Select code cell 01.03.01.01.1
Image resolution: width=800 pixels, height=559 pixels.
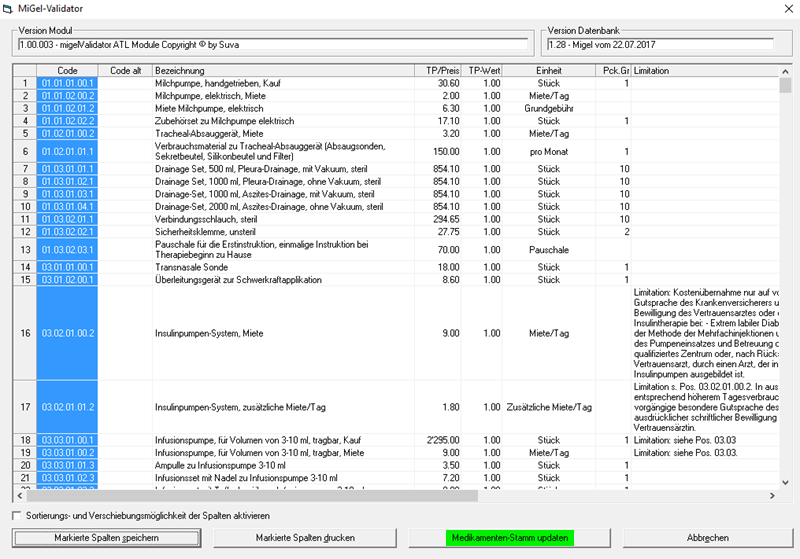tap(67, 169)
